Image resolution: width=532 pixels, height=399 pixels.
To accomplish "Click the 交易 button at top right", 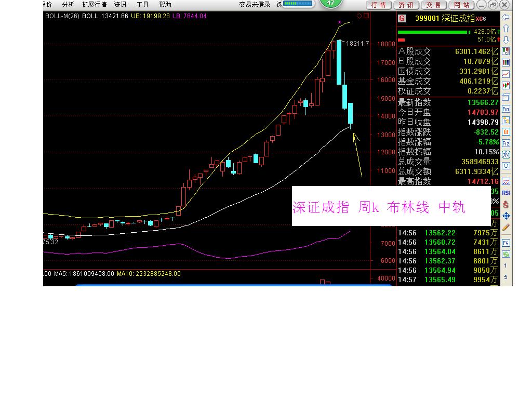I will tap(434, 5).
